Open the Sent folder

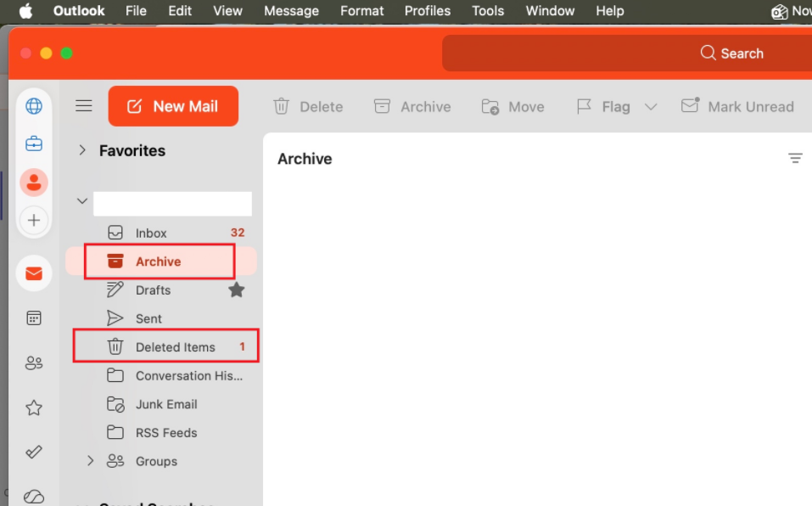[161, 318]
